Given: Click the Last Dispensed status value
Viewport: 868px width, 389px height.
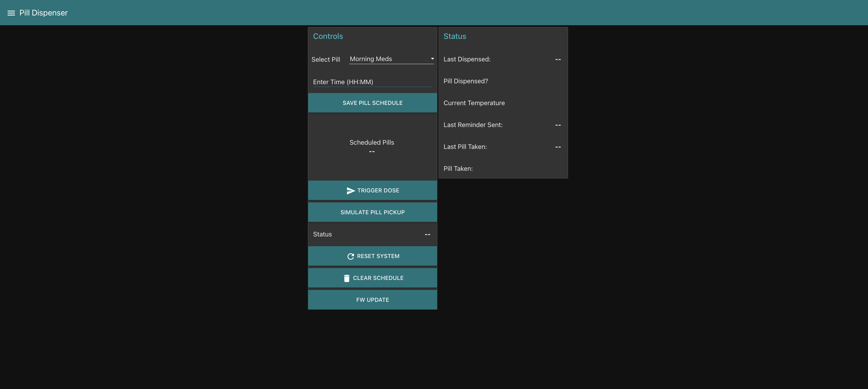Looking at the screenshot, I should 558,59.
